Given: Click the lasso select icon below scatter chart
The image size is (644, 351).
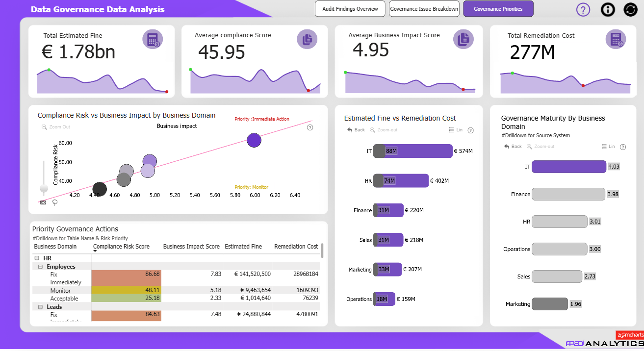Looking at the screenshot, I should click(54, 202).
